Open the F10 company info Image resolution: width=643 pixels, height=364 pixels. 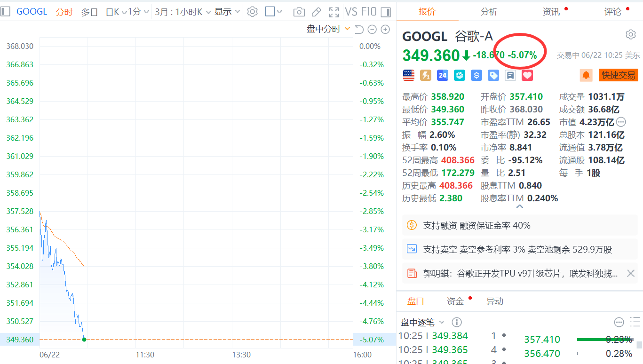pyautogui.click(x=369, y=12)
